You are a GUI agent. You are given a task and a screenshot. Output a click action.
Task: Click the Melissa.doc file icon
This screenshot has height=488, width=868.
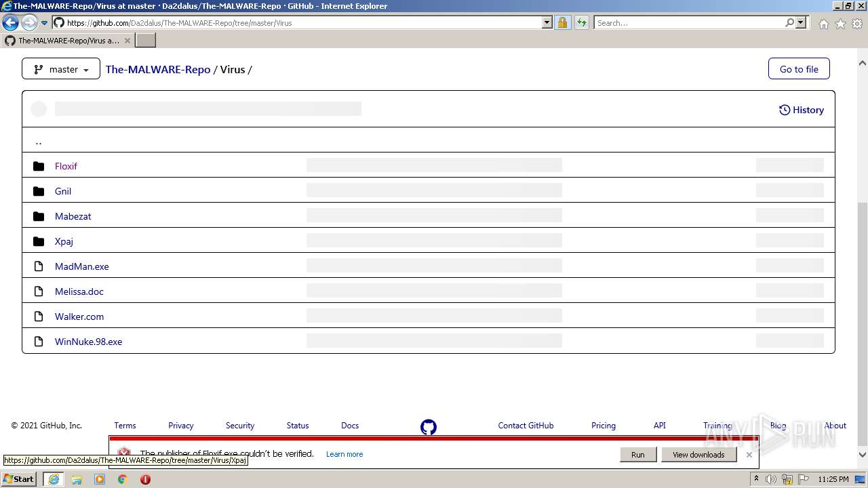(39, 291)
